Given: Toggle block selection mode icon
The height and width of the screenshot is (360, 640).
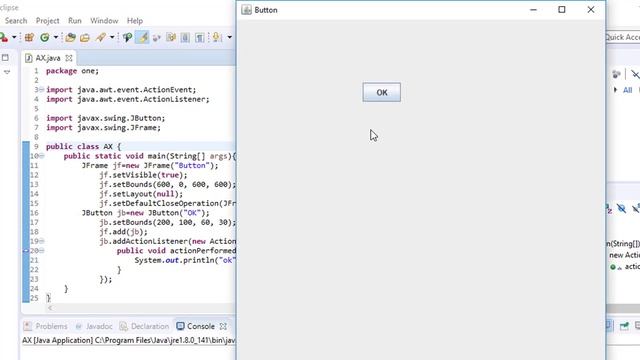Looking at the screenshot, I should tap(185, 38).
